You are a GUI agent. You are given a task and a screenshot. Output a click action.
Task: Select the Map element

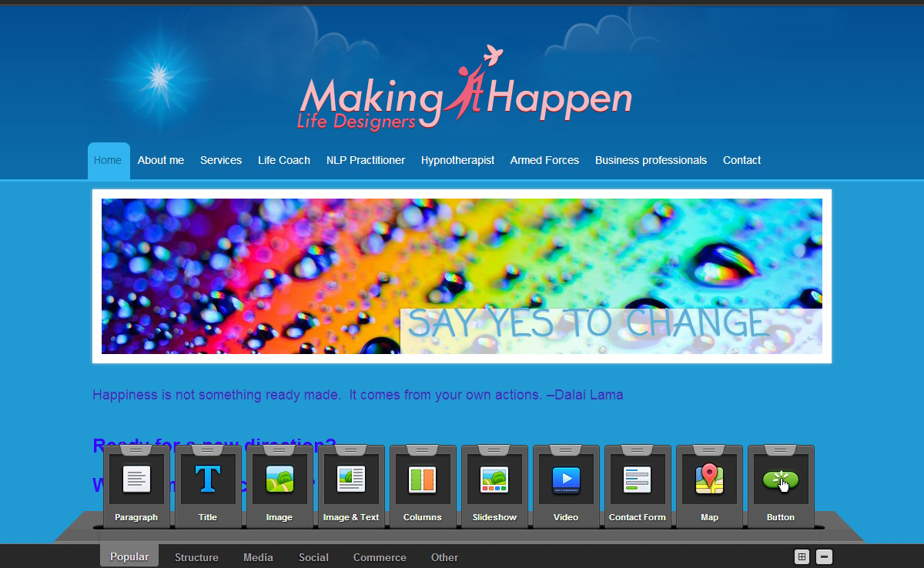pos(709,486)
